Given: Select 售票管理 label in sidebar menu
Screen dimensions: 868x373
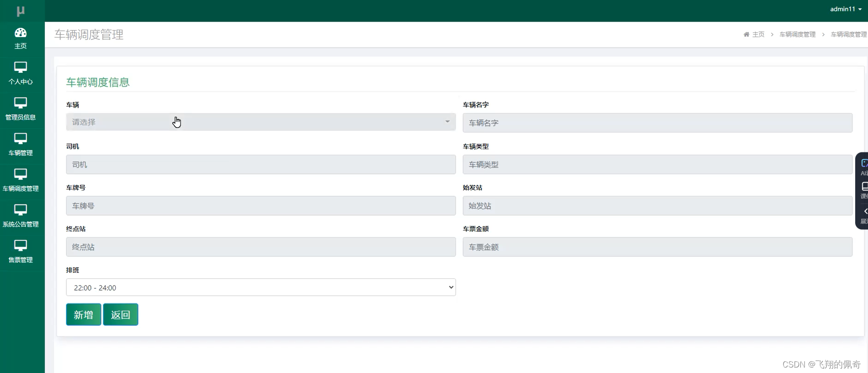Looking at the screenshot, I should (x=21, y=260).
